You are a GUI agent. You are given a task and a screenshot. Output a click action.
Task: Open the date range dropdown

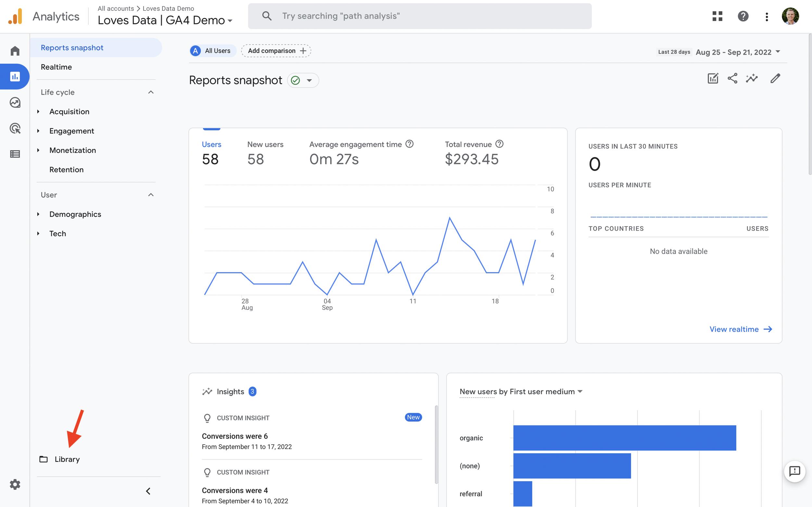pos(738,52)
